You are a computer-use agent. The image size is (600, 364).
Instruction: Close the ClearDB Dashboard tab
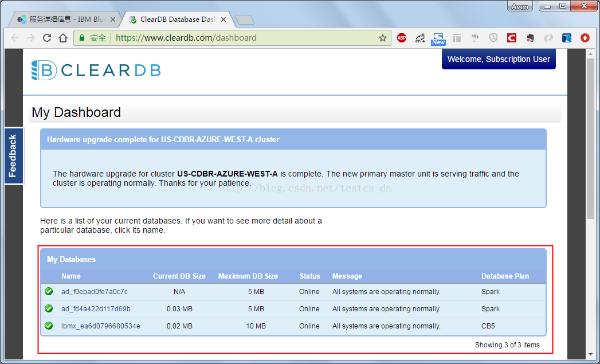[224, 19]
